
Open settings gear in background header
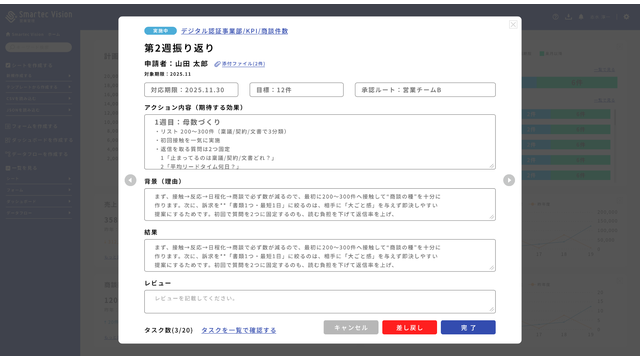pyautogui.click(x=627, y=17)
